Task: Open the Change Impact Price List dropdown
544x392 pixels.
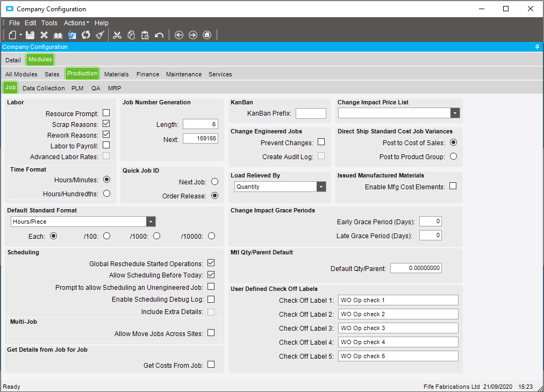Action: (455, 113)
